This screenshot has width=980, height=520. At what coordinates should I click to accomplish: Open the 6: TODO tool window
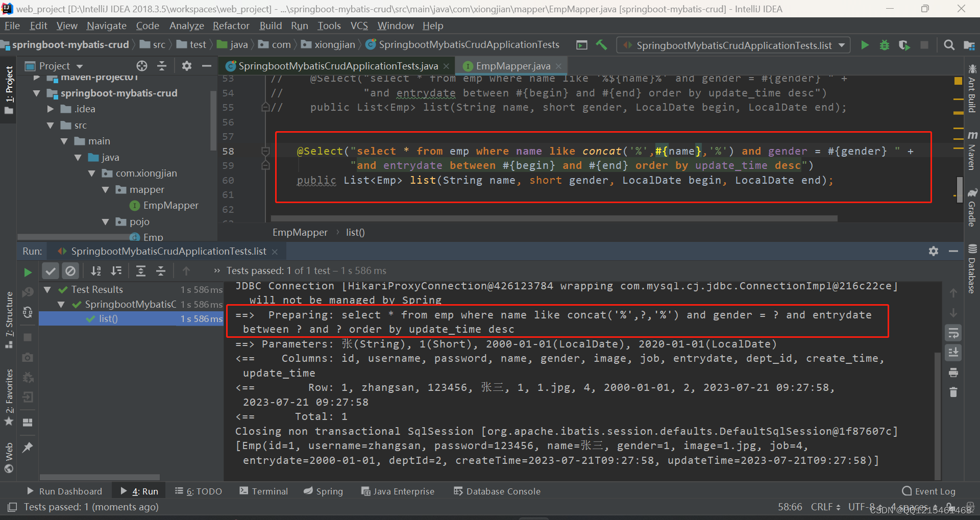(x=198, y=491)
